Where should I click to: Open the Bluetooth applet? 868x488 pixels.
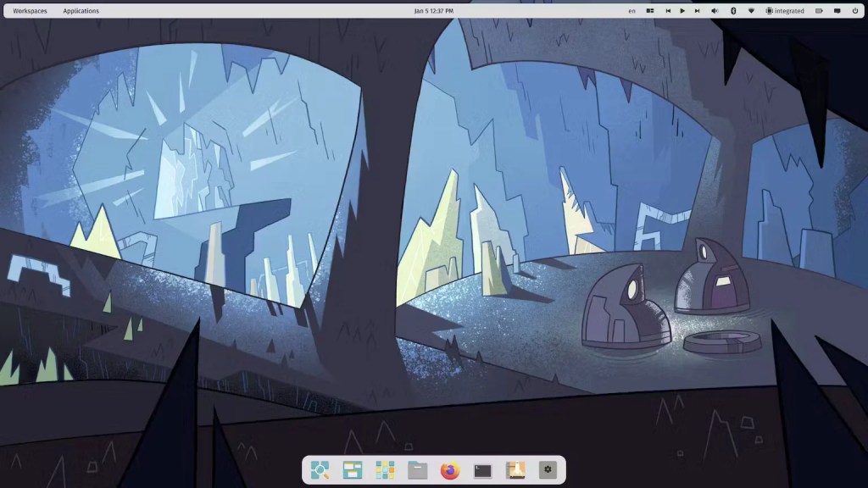pyautogui.click(x=733, y=10)
